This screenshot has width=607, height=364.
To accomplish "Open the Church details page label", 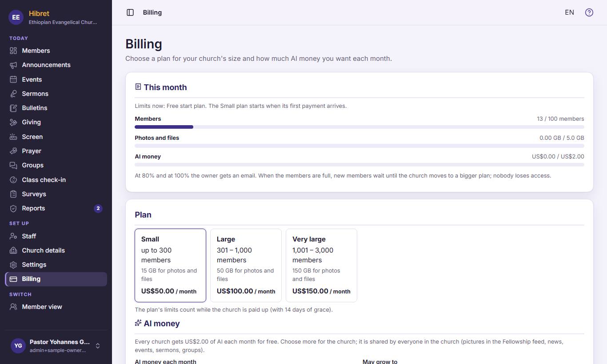I will pyautogui.click(x=43, y=250).
